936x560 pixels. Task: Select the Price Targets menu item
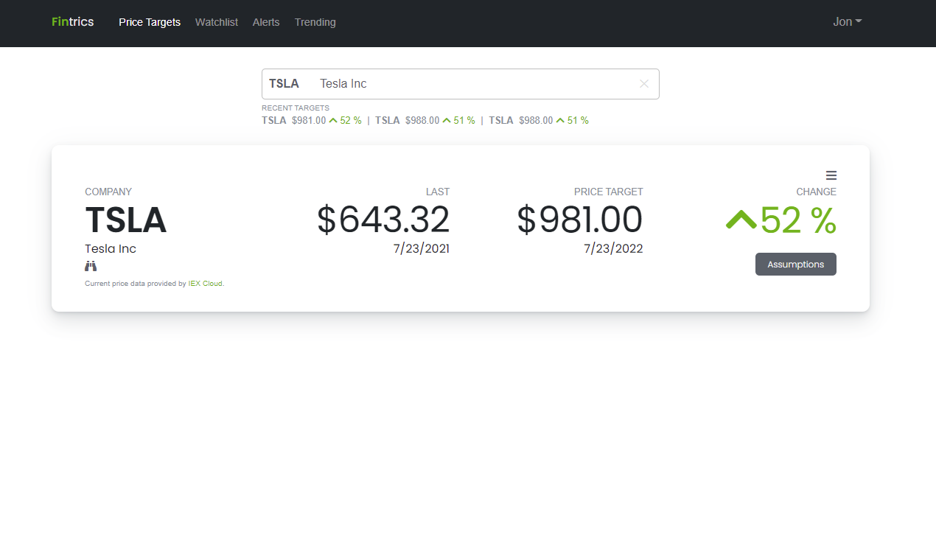(x=150, y=22)
